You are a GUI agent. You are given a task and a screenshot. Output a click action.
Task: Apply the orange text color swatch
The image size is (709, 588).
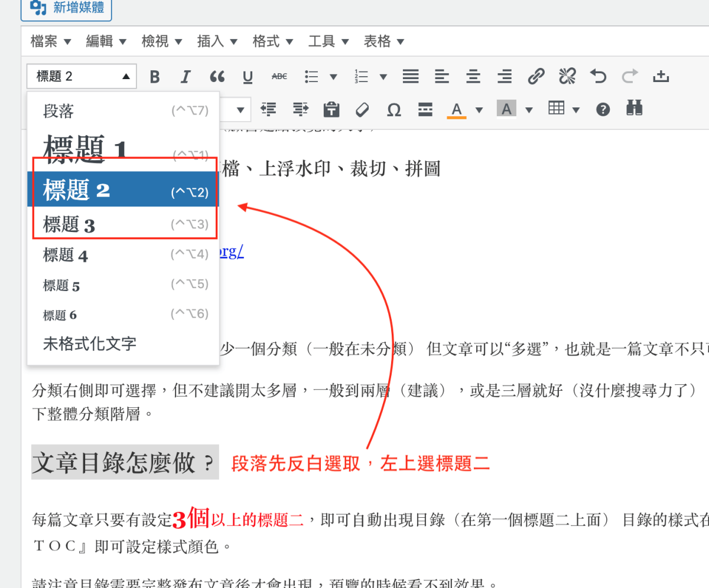pos(456,110)
